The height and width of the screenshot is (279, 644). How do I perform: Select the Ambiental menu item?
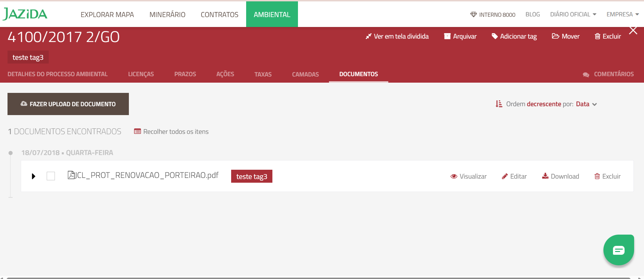(x=272, y=14)
